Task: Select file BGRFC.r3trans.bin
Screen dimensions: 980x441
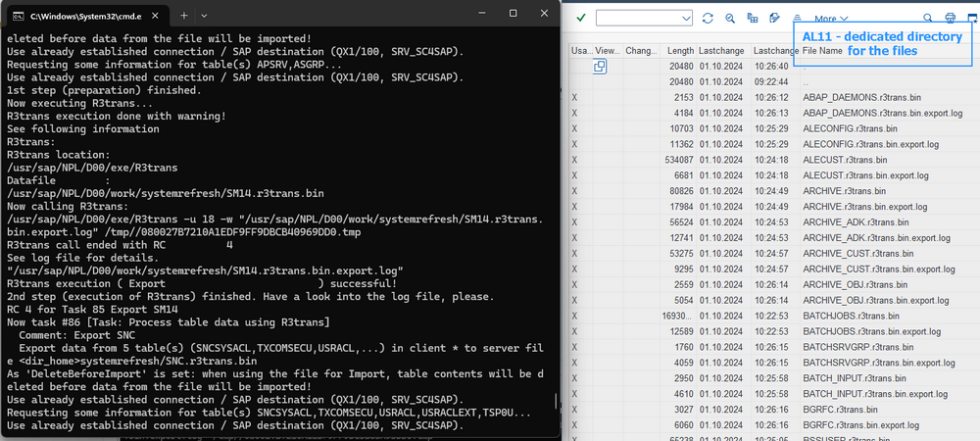Action: click(x=840, y=410)
